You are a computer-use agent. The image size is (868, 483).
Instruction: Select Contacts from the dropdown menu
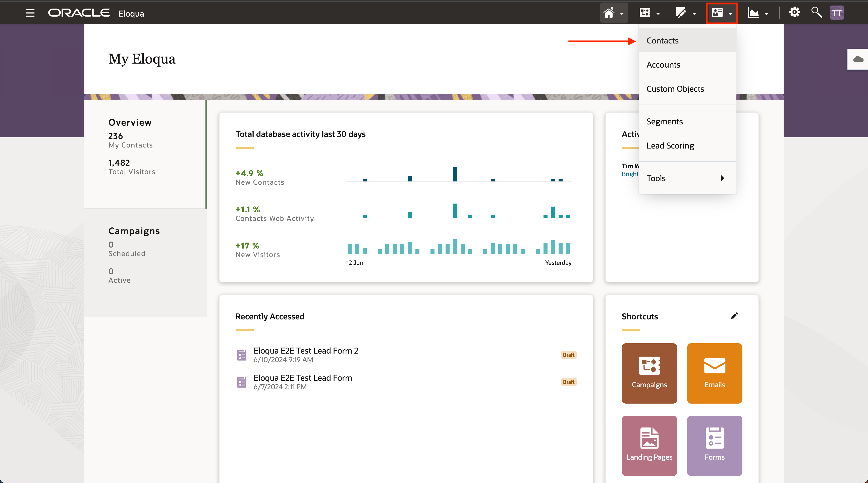(662, 40)
